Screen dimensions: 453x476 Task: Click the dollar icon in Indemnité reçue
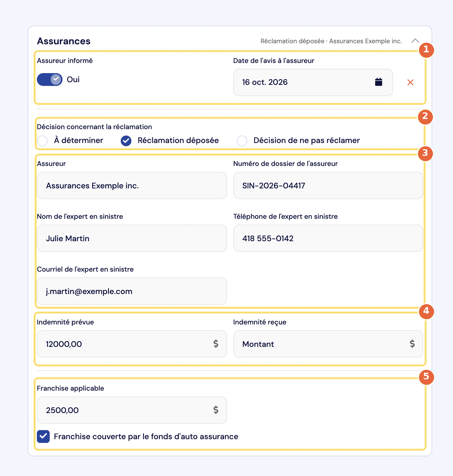pyautogui.click(x=412, y=344)
